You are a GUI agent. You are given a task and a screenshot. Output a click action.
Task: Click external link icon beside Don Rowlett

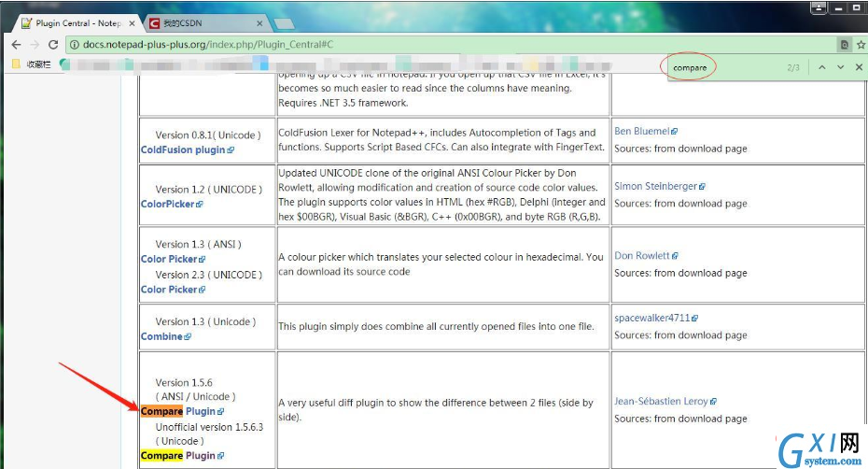click(x=675, y=256)
